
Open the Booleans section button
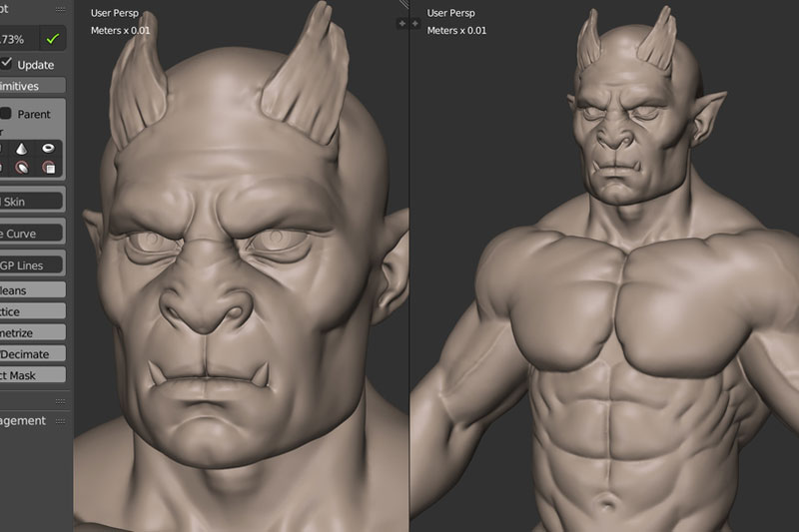33,290
